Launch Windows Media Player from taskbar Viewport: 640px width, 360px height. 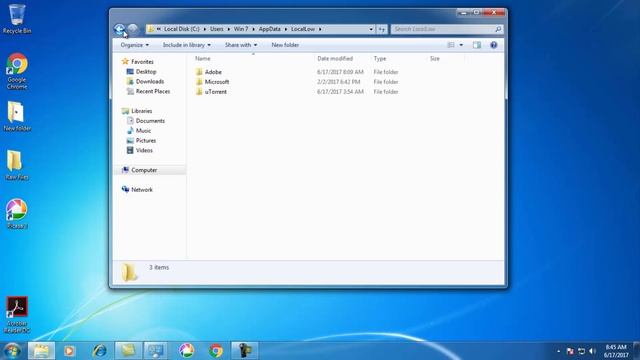point(69,351)
